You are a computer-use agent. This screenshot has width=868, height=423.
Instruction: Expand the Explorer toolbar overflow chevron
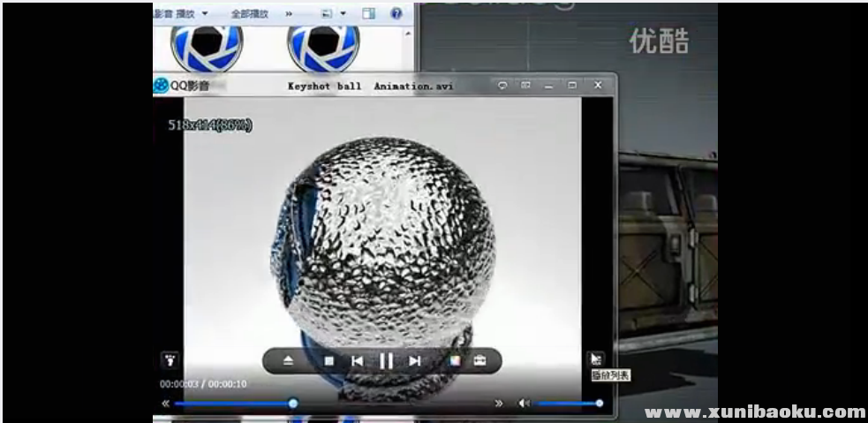[289, 14]
